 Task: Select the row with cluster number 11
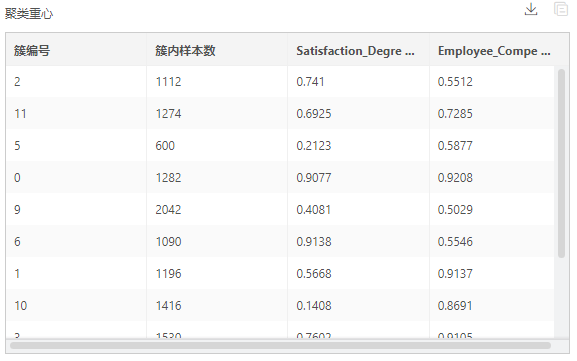pos(280,113)
